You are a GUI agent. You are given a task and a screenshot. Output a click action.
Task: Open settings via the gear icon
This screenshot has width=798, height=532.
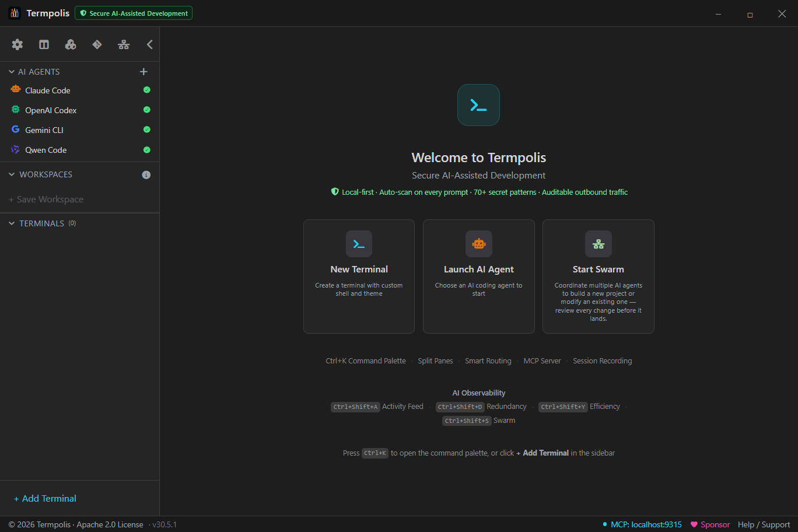click(17, 44)
